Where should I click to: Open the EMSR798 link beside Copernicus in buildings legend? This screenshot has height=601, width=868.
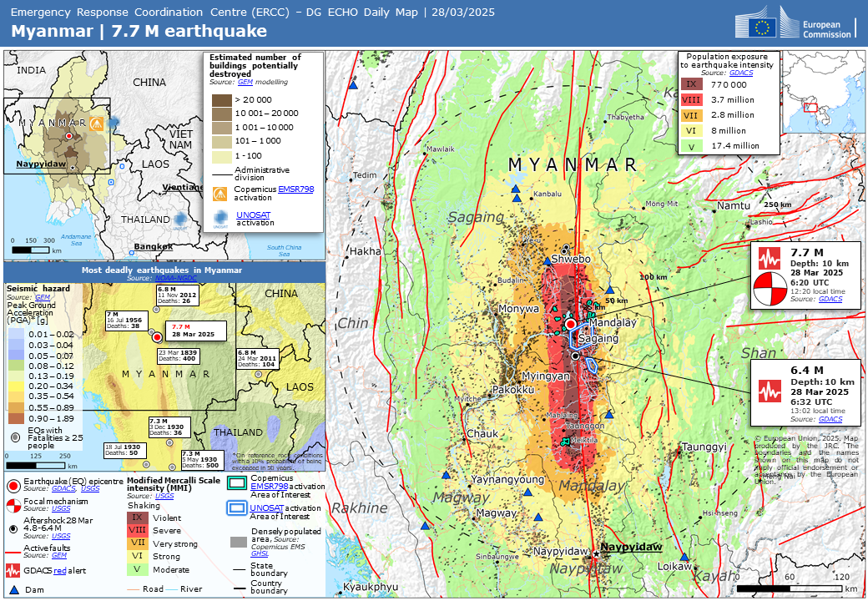[x=300, y=190]
